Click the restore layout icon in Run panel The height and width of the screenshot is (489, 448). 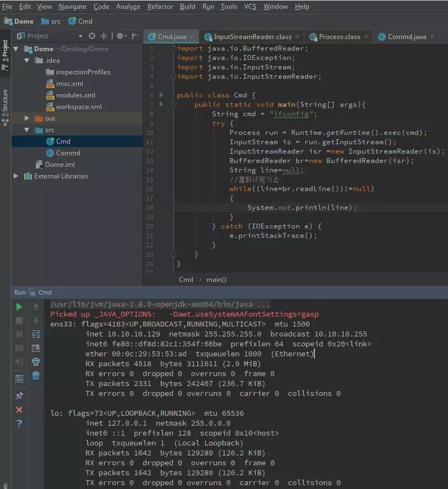(x=19, y=379)
